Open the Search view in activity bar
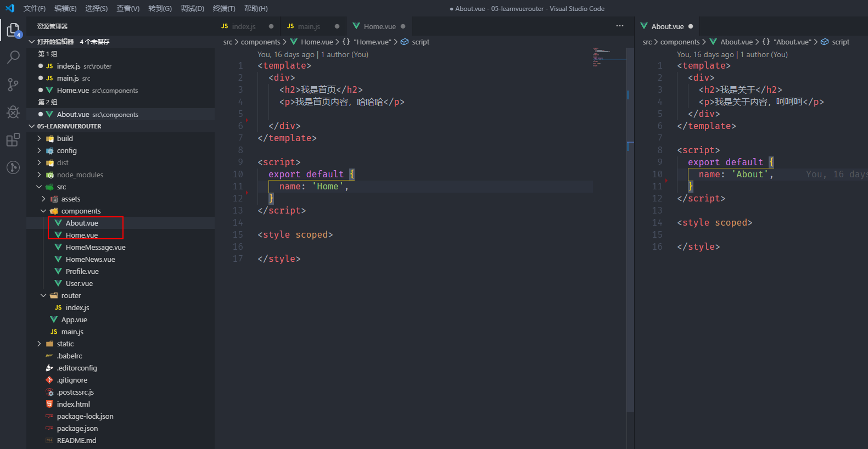The image size is (868, 449). 13,57
